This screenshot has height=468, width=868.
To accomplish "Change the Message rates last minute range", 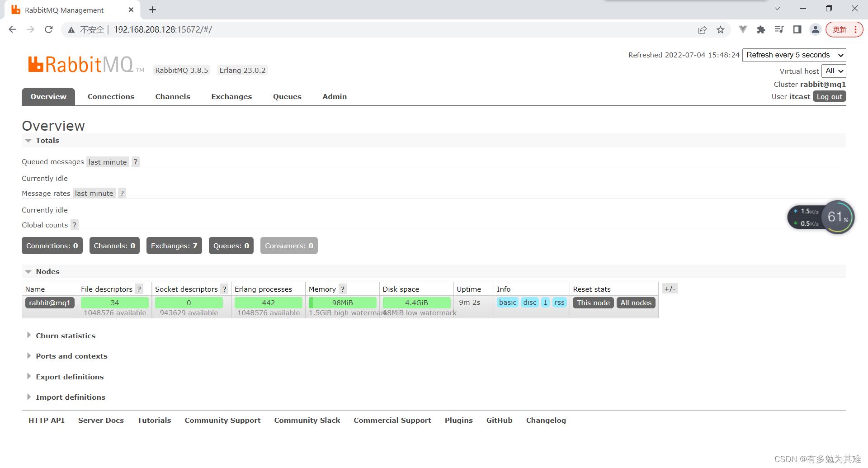I will pos(94,193).
